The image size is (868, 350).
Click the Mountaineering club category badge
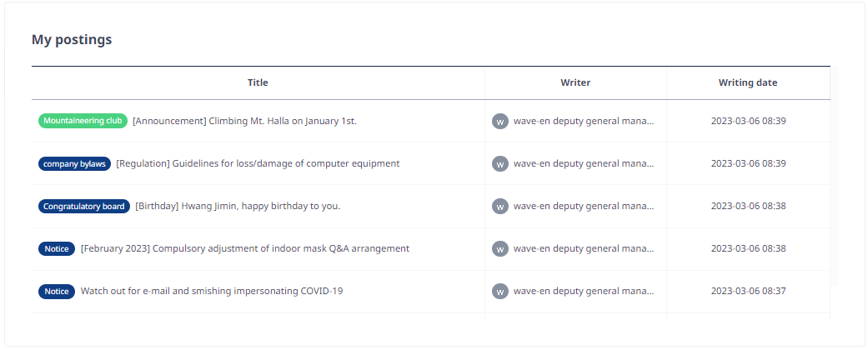[x=83, y=121]
